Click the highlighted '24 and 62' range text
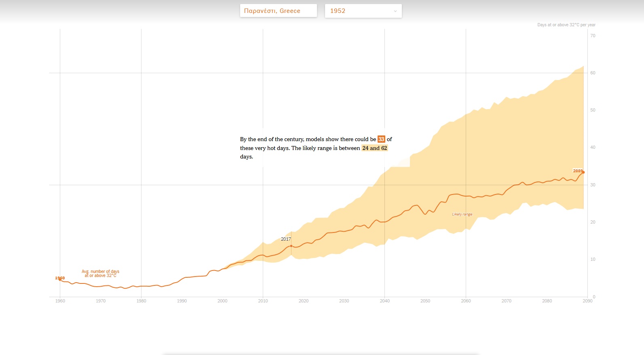This screenshot has width=644, height=355. [375, 148]
